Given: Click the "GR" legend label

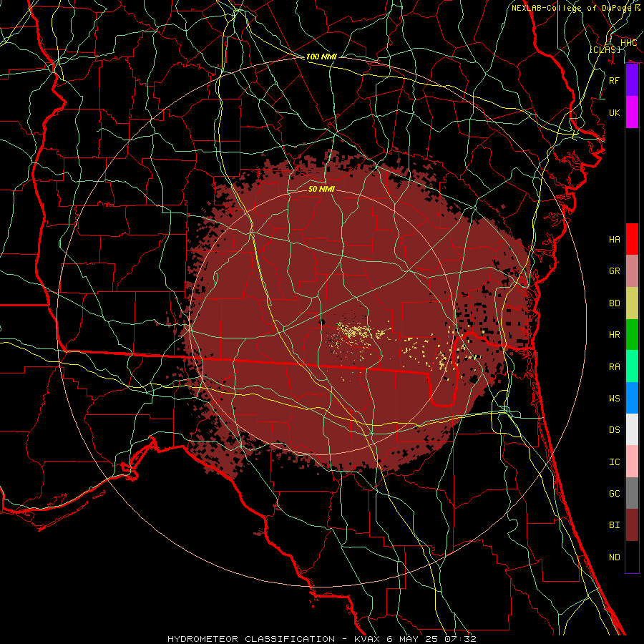Looking at the screenshot, I should [x=614, y=271].
